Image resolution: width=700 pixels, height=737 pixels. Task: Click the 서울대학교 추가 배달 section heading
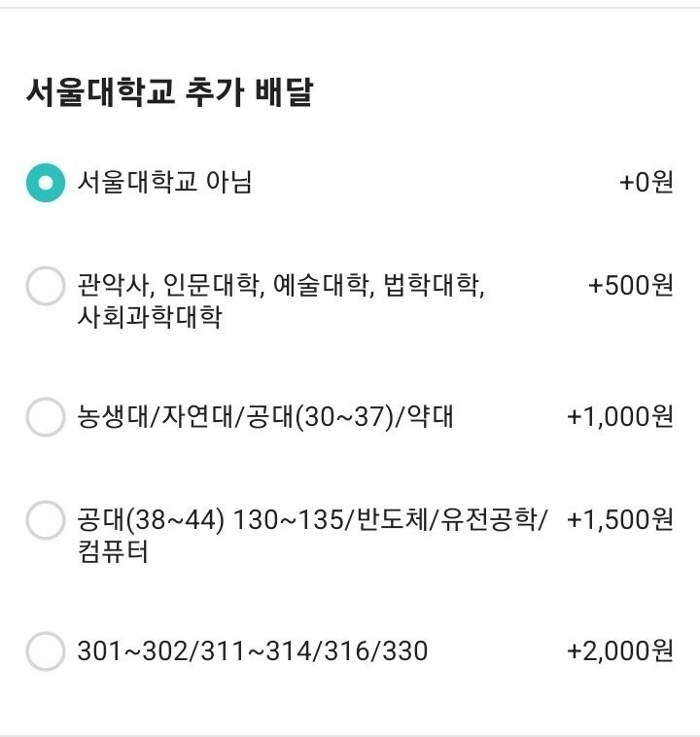point(168,93)
